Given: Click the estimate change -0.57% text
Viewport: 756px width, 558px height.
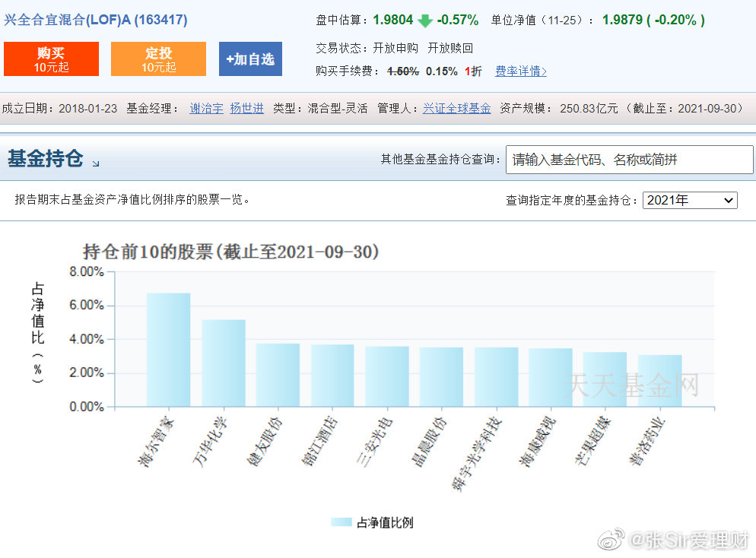Looking at the screenshot, I should 458,21.
